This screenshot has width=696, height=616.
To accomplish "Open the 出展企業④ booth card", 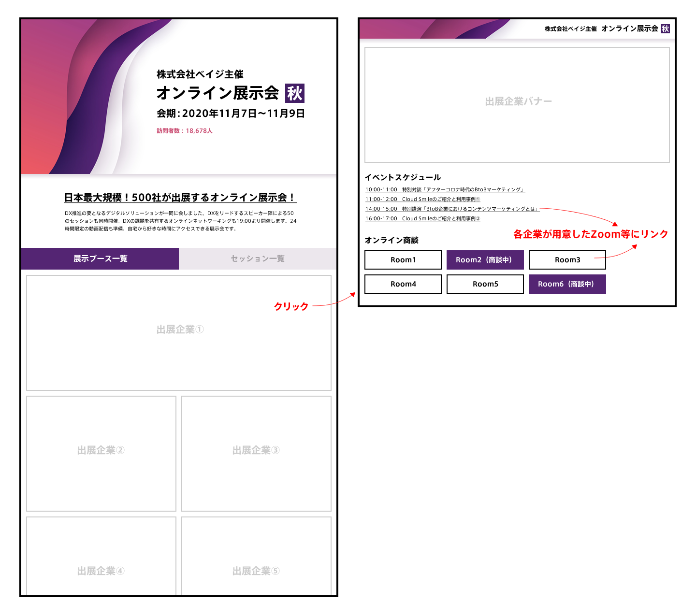I will pyautogui.click(x=101, y=556).
